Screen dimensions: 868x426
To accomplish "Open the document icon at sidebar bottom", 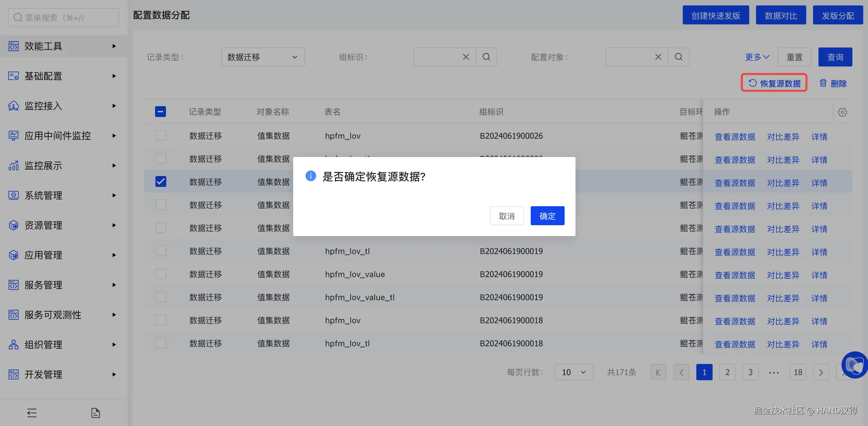I will tap(96, 413).
